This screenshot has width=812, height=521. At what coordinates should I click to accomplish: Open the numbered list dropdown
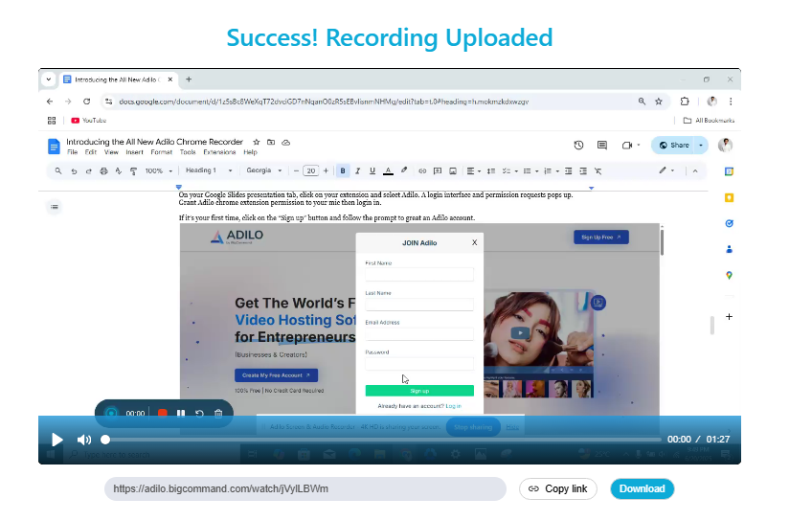coord(551,170)
